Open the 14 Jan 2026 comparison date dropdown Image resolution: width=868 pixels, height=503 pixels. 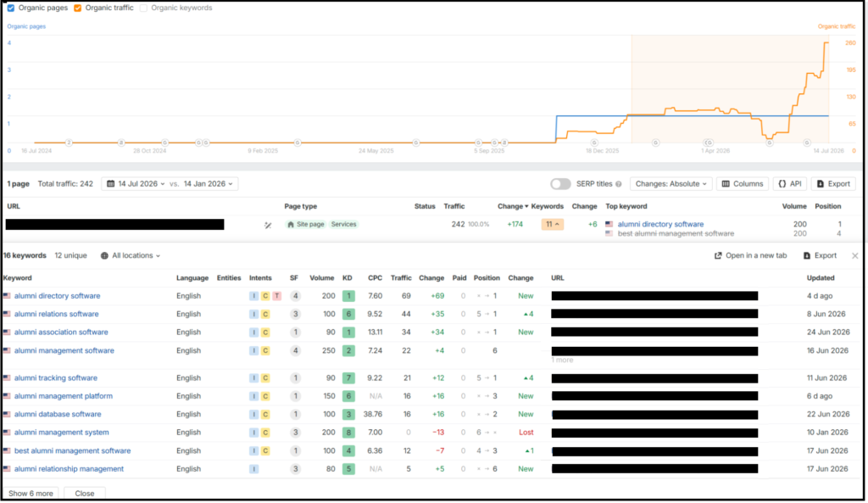pos(209,184)
